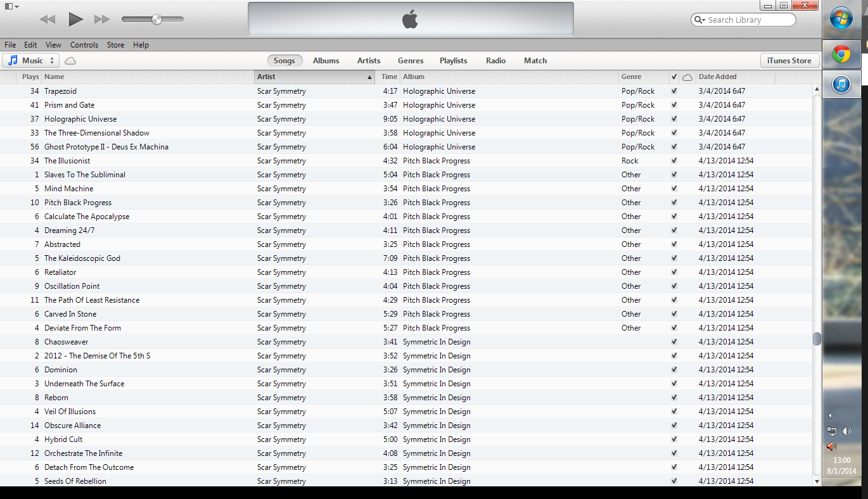868x499 pixels.
Task: Click the vertical scrollbar thumb in song list
Action: [x=817, y=339]
